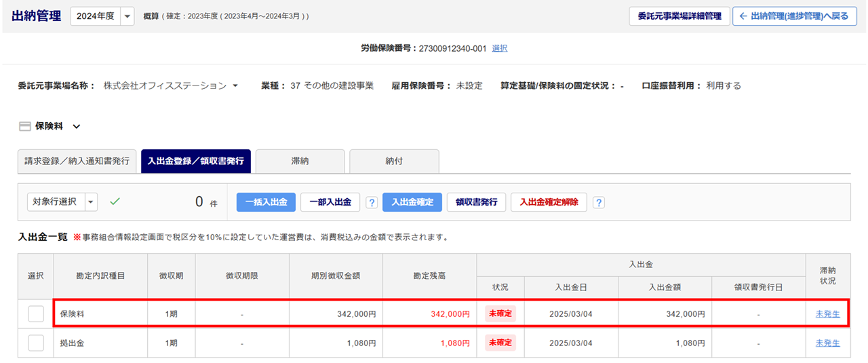This screenshot has width=868, height=363.
Task: Collapse the 保険料 section chevron
Action: point(77,126)
